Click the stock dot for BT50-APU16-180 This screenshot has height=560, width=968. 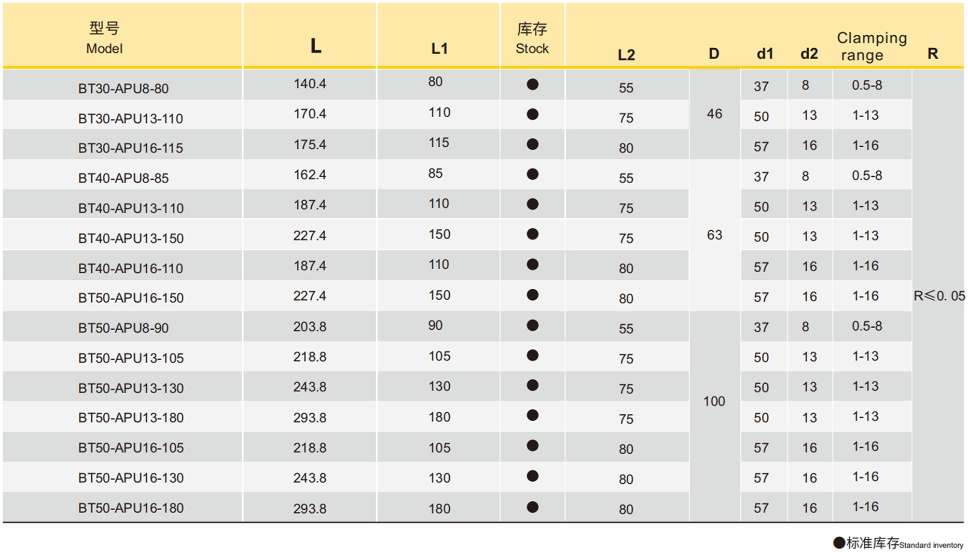532,507
